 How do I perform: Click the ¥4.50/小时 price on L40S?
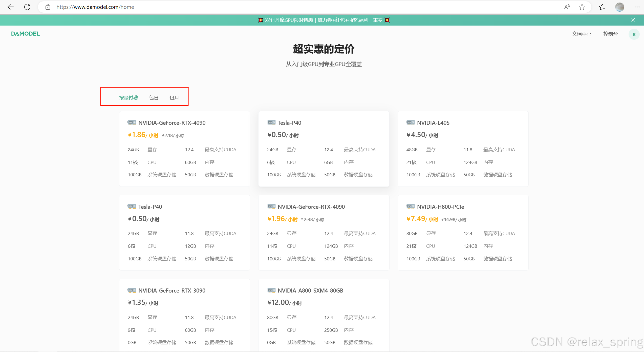(422, 135)
